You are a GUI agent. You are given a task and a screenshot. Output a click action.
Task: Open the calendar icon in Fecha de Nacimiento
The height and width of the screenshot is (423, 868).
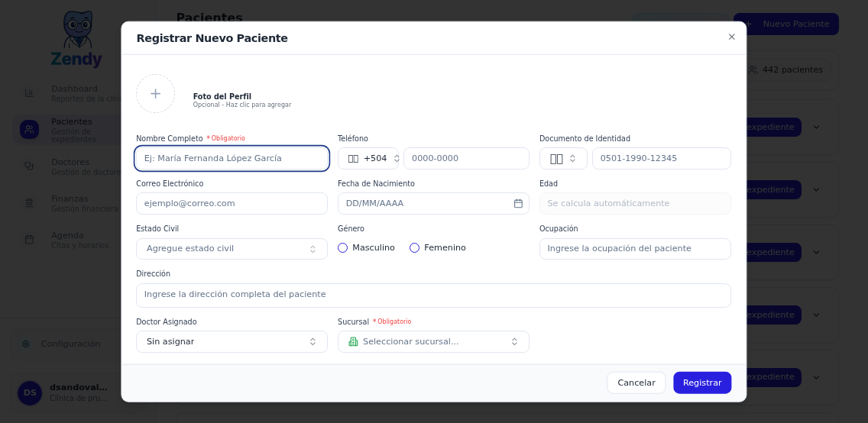[518, 203]
